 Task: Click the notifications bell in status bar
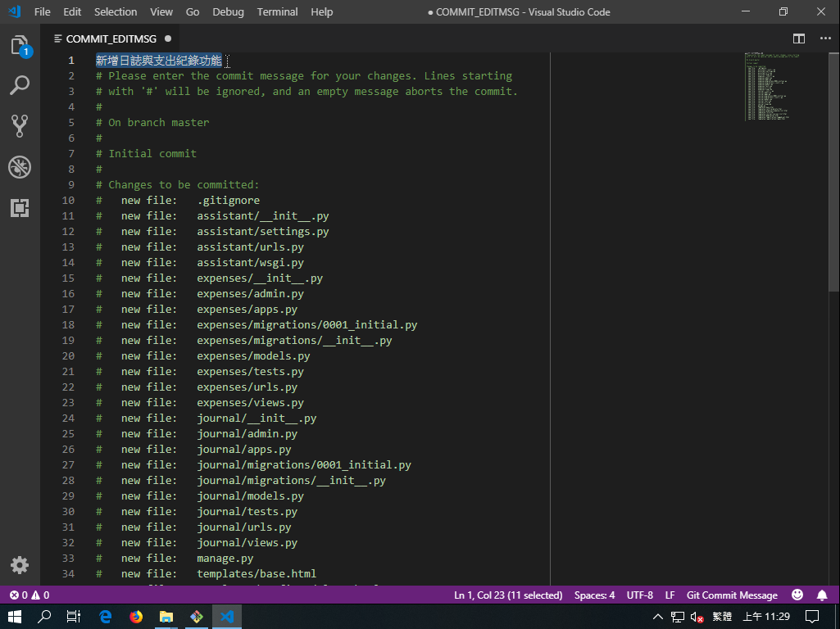click(822, 595)
